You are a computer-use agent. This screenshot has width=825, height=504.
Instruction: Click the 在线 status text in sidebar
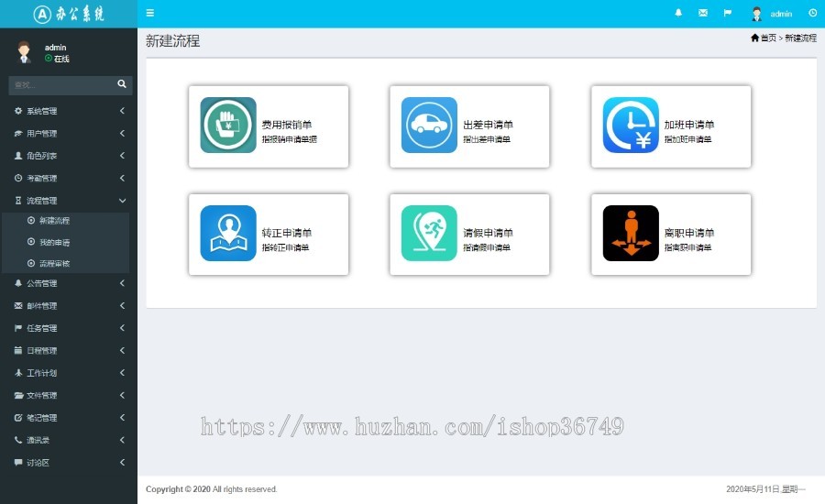[x=61, y=59]
